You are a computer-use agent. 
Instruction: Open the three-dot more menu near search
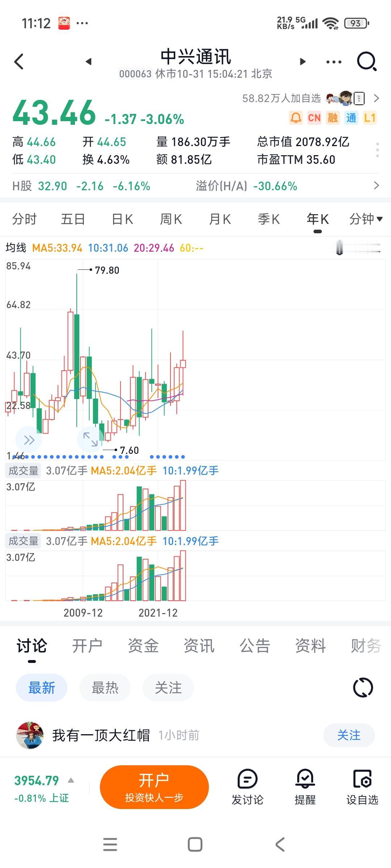[334, 62]
